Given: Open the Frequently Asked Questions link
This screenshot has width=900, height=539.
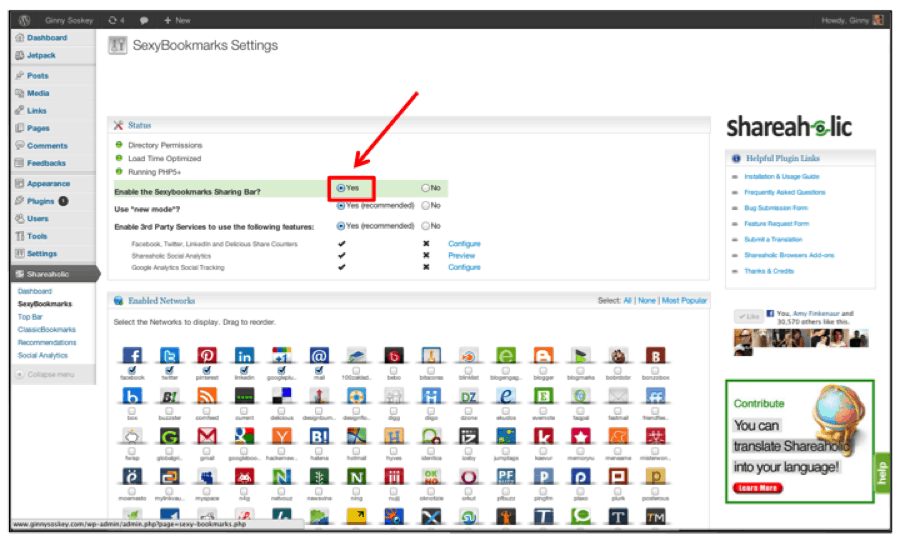Looking at the screenshot, I should point(785,192).
